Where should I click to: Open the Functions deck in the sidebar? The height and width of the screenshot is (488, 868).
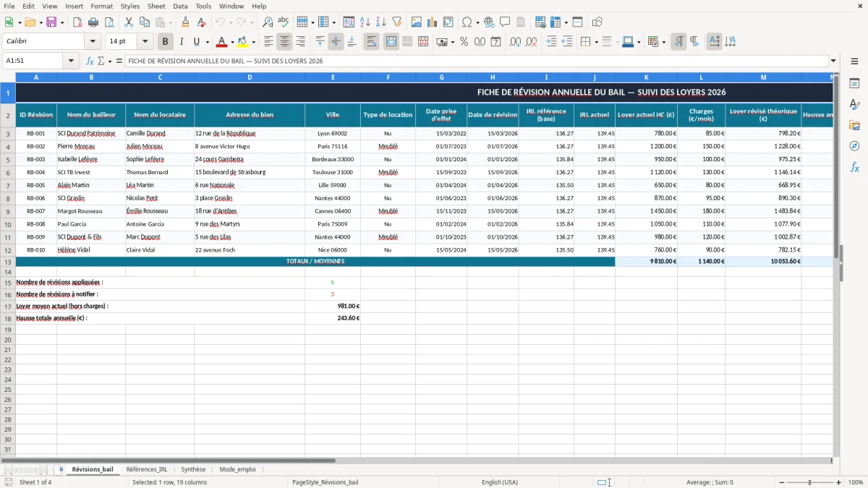(x=854, y=167)
